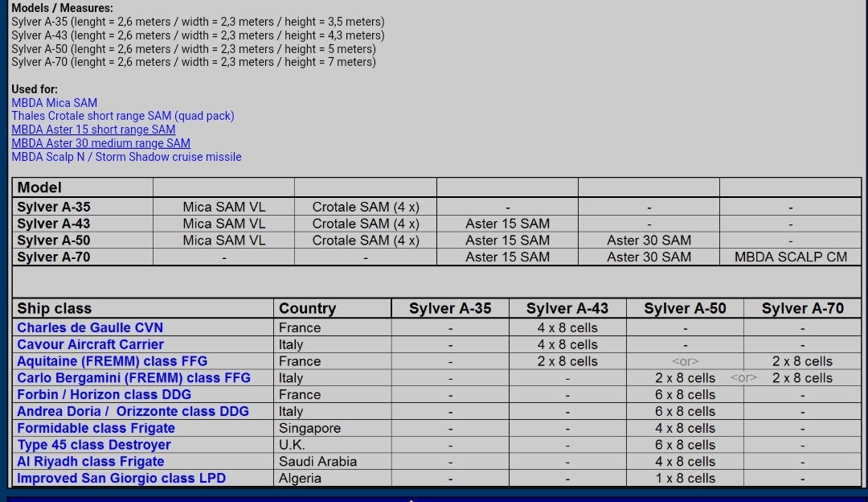Click 'Aster 30 SAM' in the Sylver A-50 row
This screenshot has width=868, height=502.
[x=649, y=240]
